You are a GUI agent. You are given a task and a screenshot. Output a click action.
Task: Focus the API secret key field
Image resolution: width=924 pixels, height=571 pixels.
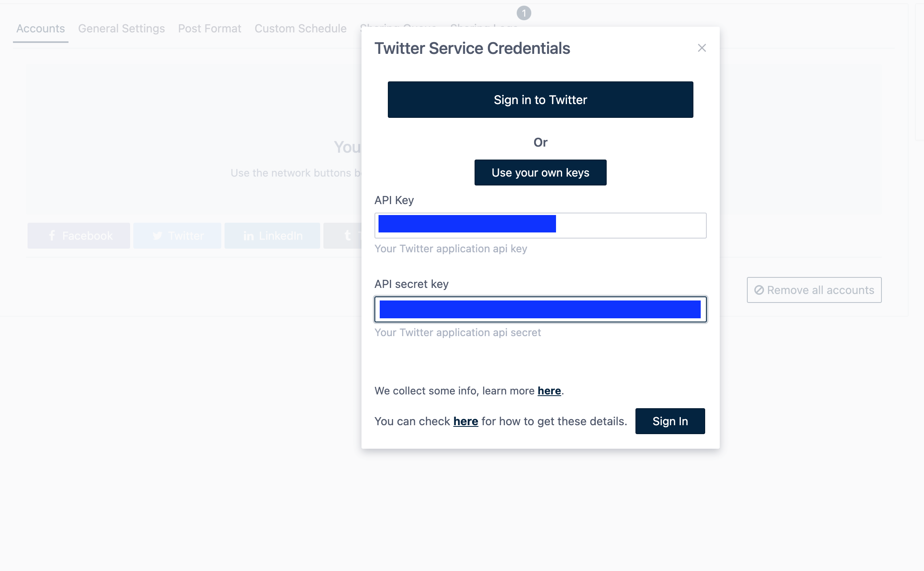pos(540,310)
